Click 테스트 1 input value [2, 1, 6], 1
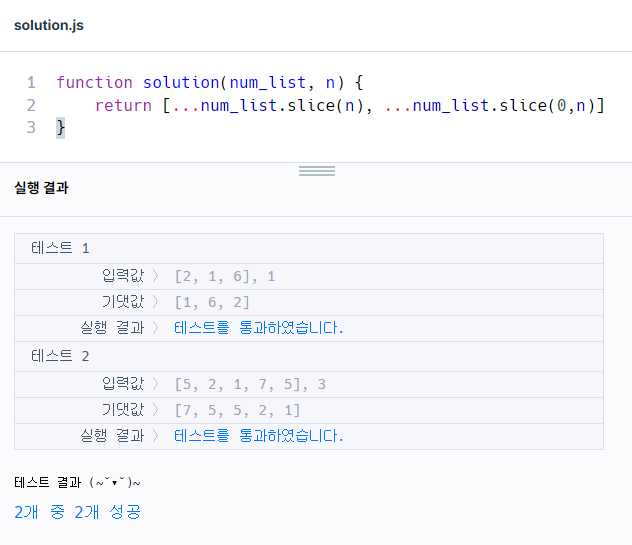Image resolution: width=632 pixels, height=545 pixels. point(225,277)
